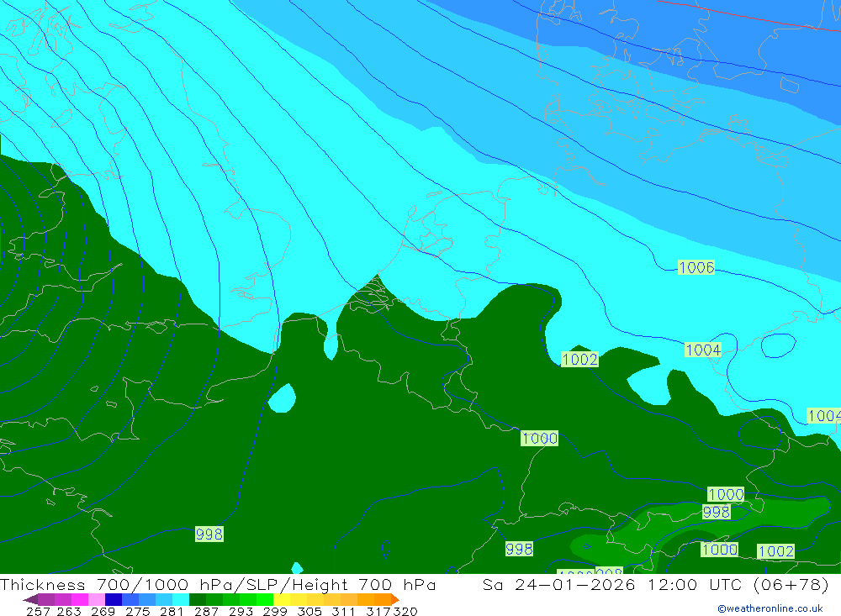Click the 998 label in lower-left map
This screenshot has width=841, height=616.
click(209, 534)
